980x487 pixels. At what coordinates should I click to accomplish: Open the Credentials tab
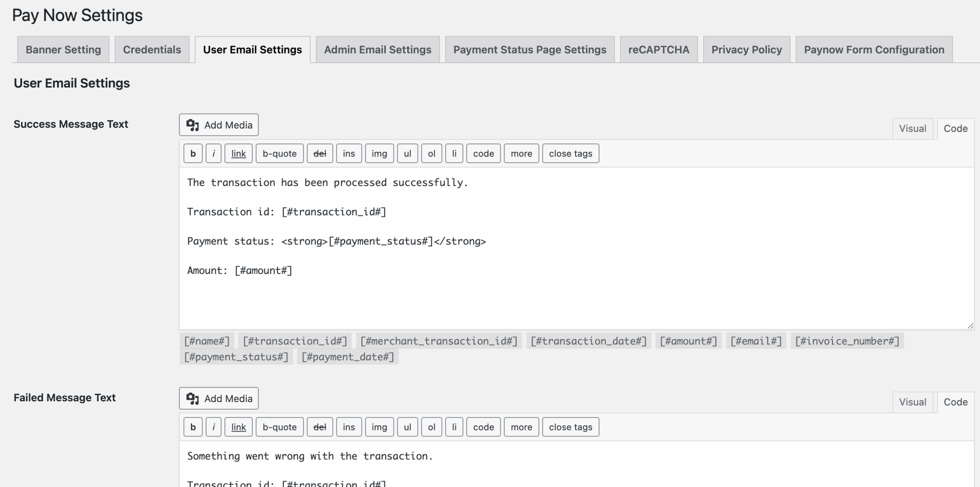pyautogui.click(x=152, y=49)
